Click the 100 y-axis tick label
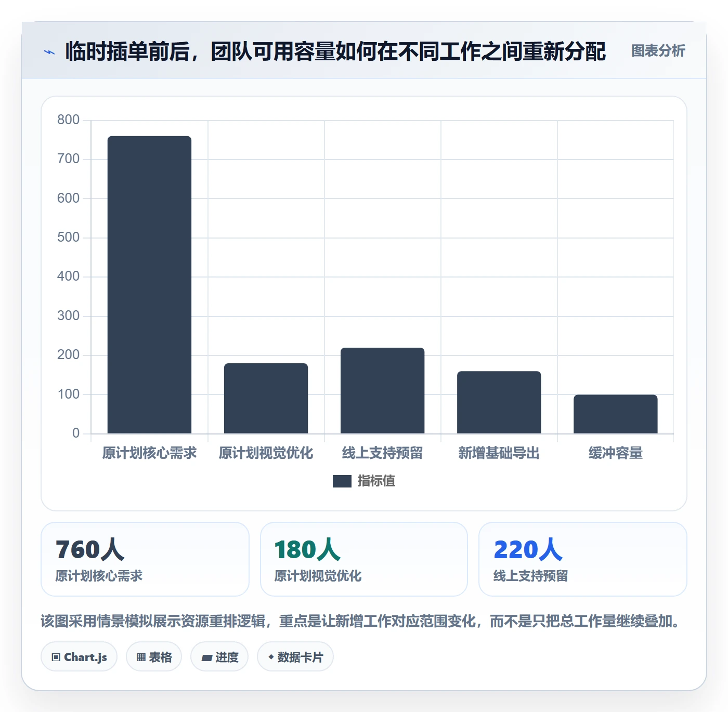 (68, 394)
